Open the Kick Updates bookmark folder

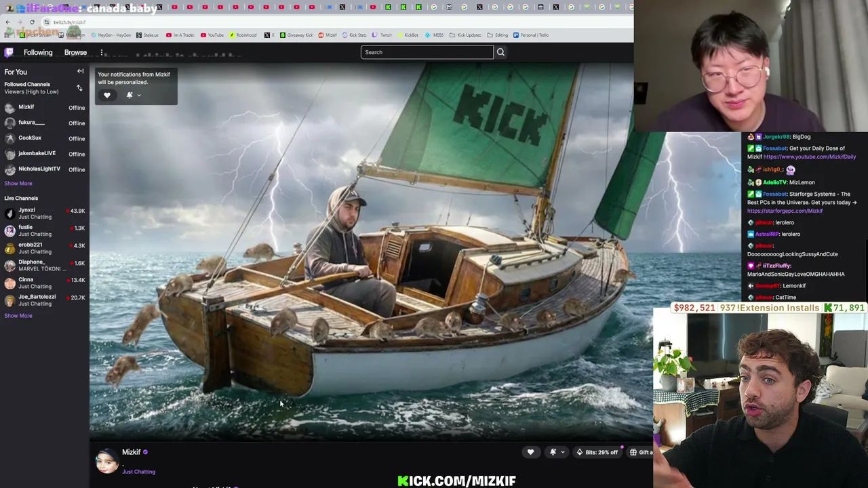(x=465, y=35)
